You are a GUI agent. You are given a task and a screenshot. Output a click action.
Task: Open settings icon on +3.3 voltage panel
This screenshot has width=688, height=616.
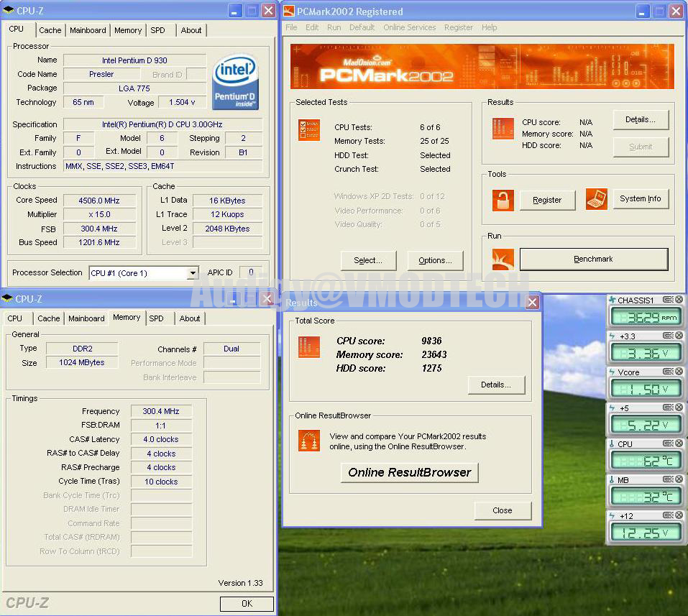[x=668, y=336]
